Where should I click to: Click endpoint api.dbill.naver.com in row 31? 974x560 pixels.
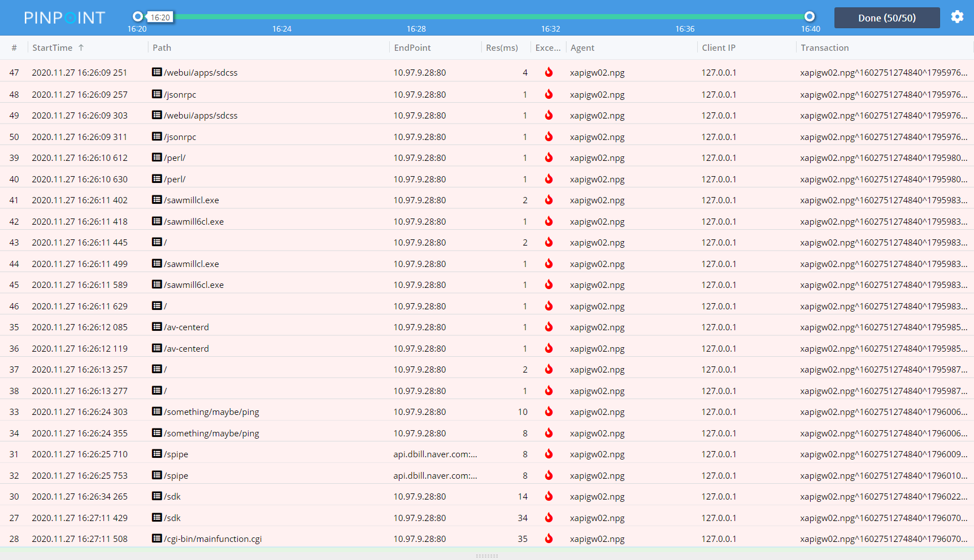click(435, 454)
